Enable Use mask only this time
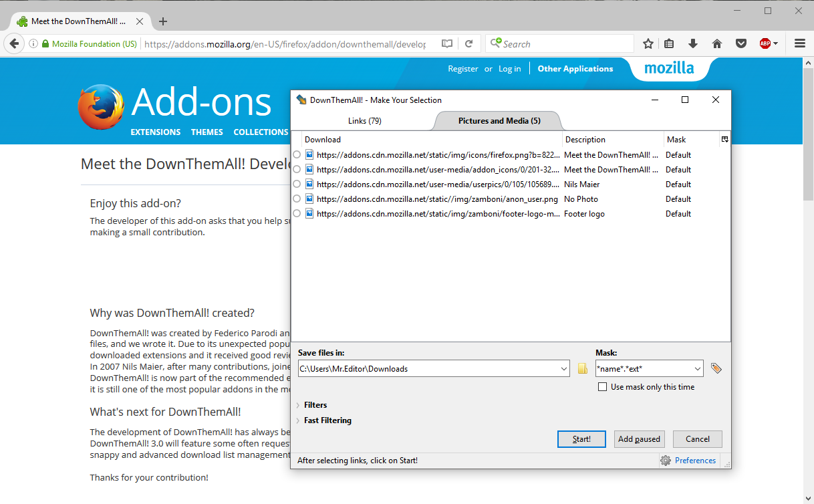The height and width of the screenshot is (504, 814). [603, 387]
